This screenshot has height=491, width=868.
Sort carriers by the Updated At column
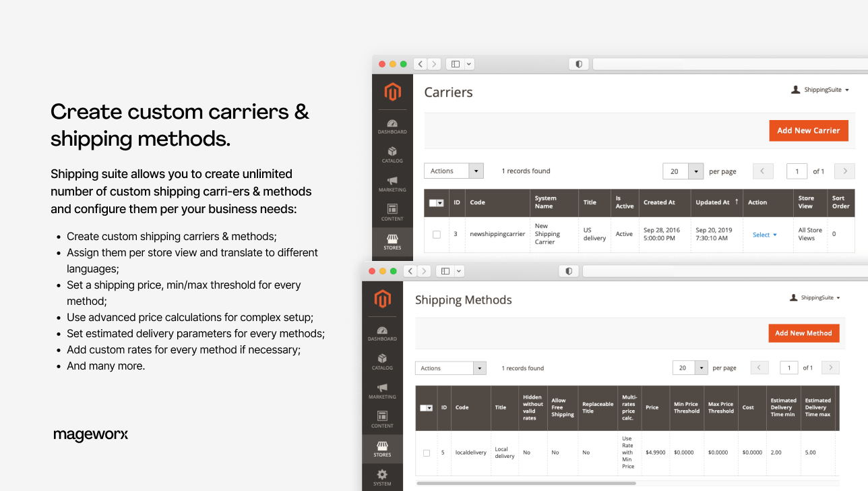(714, 202)
